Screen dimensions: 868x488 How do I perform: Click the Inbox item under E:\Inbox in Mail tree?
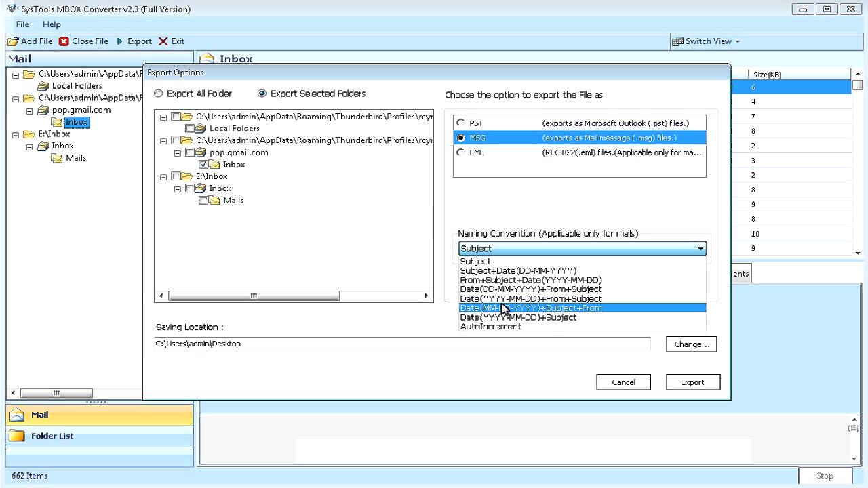[x=62, y=146]
